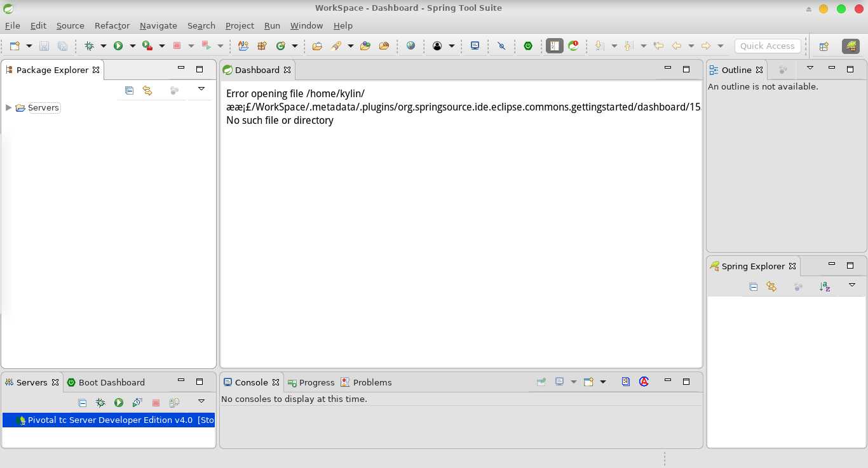This screenshot has height=468, width=868.
Task: Click Run Last Tool with toolbox icon
Action: (x=147, y=46)
